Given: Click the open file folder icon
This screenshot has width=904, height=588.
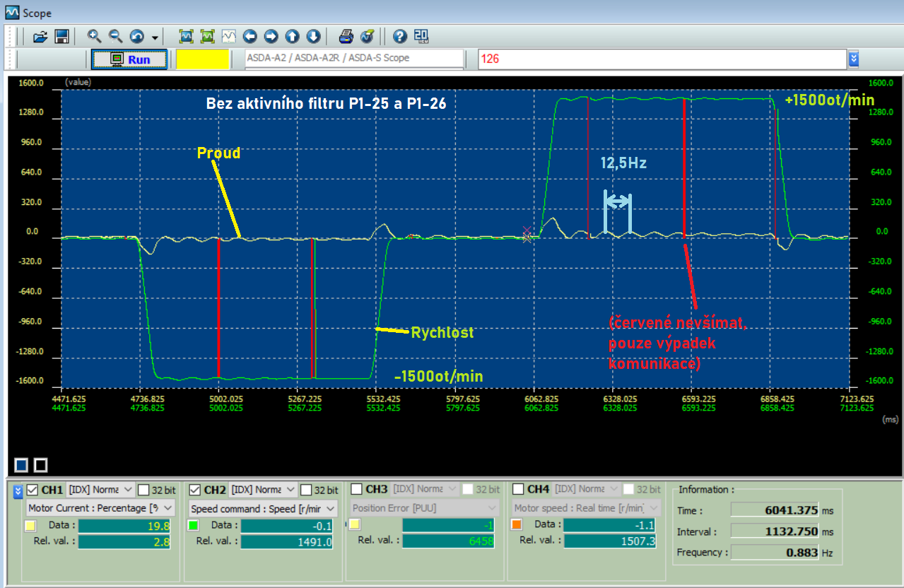Looking at the screenshot, I should [40, 36].
